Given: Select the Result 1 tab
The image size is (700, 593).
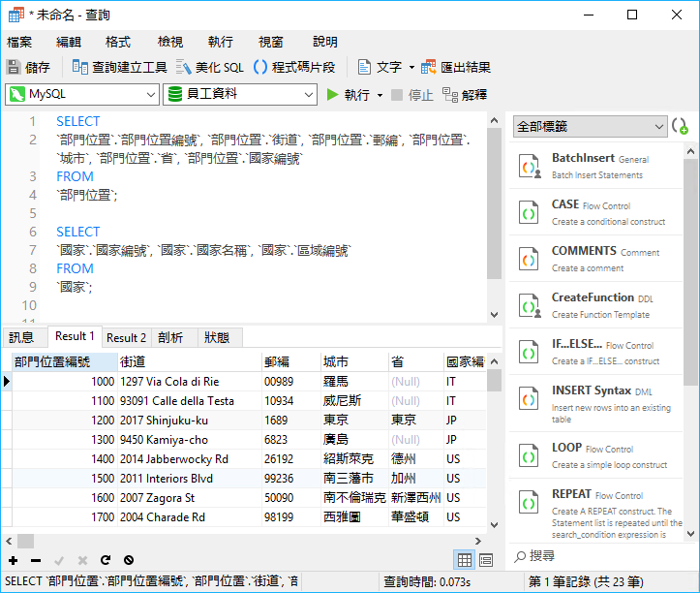Looking at the screenshot, I should tap(75, 336).
